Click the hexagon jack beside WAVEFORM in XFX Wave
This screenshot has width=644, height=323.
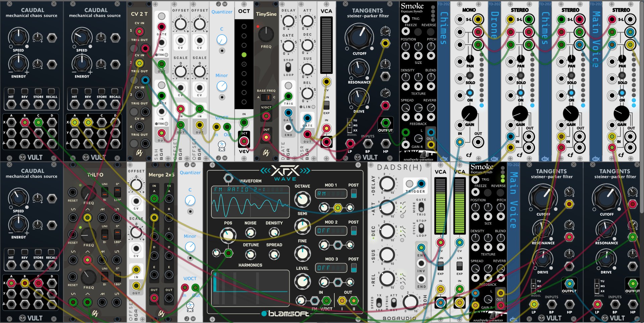coord(228,178)
